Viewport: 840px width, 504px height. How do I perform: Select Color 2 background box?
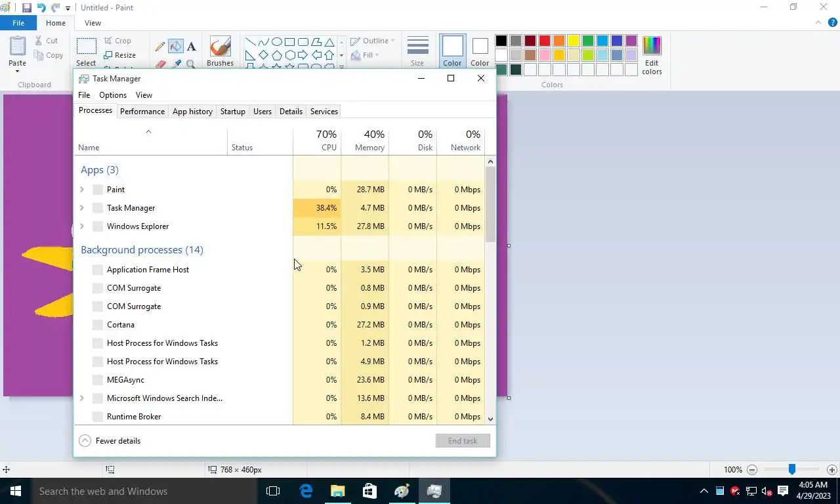click(480, 51)
